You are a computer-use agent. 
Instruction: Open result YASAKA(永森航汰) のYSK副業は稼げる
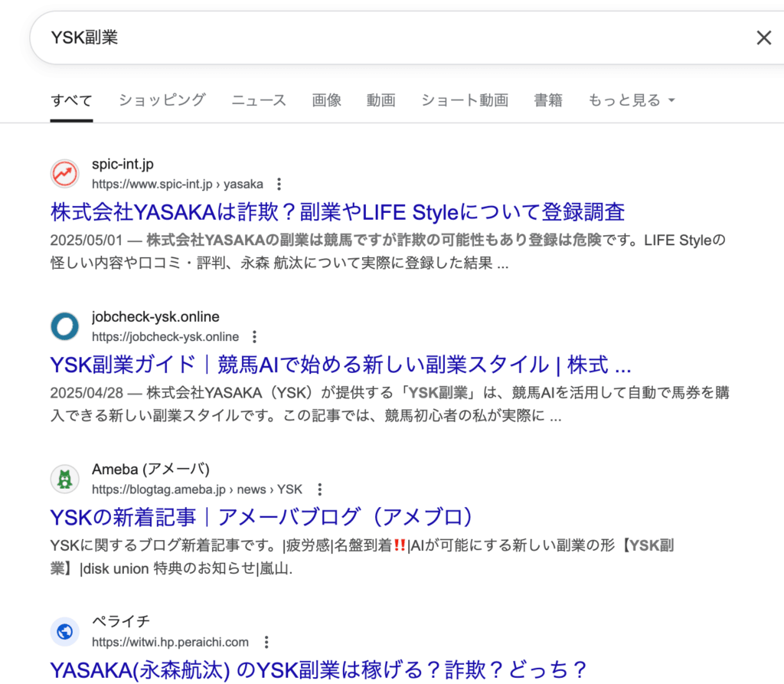click(318, 670)
